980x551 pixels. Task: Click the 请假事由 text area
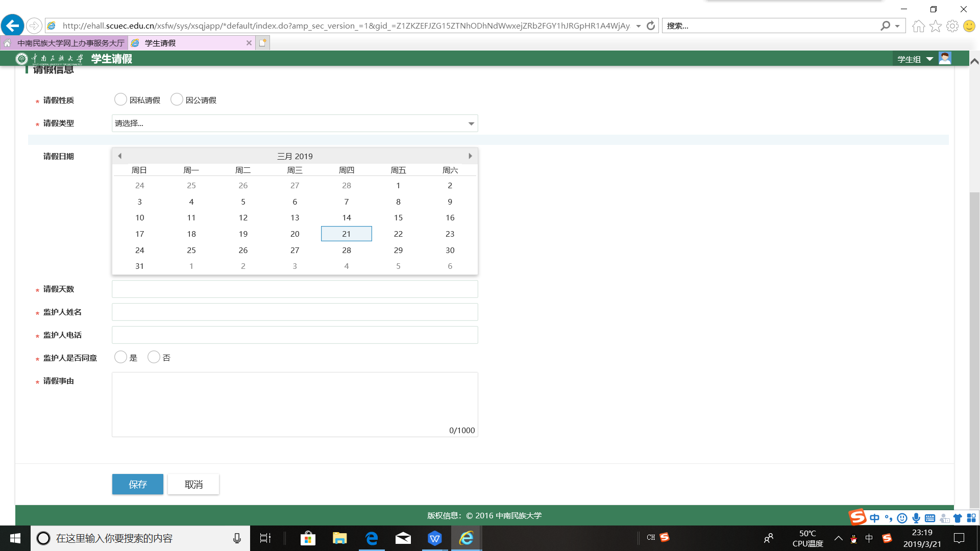[295, 405]
